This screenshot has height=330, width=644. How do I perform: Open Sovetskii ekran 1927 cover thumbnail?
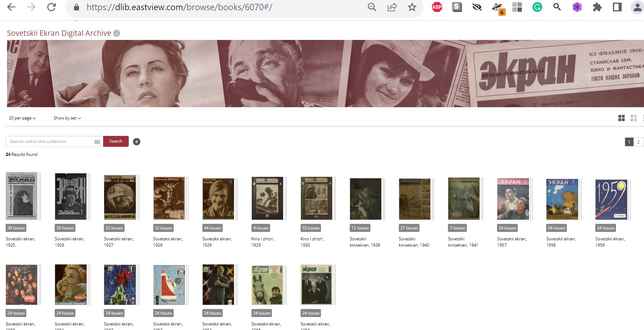coord(120,197)
